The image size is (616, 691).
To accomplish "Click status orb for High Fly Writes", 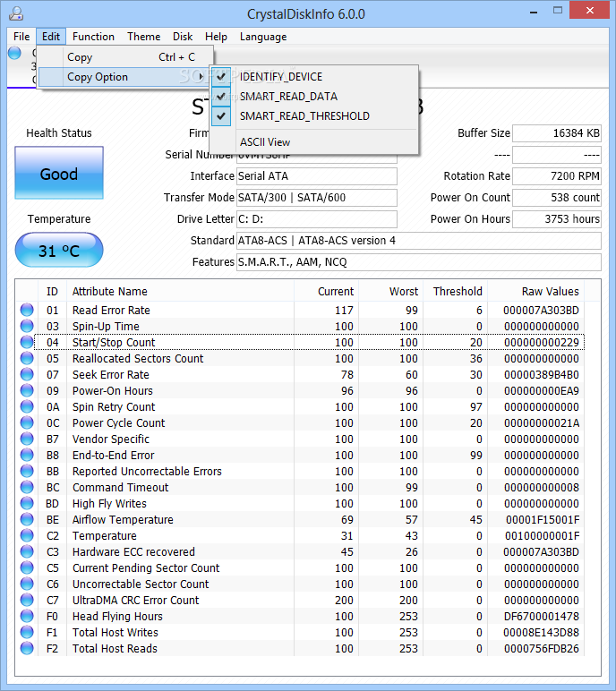I will (x=27, y=503).
